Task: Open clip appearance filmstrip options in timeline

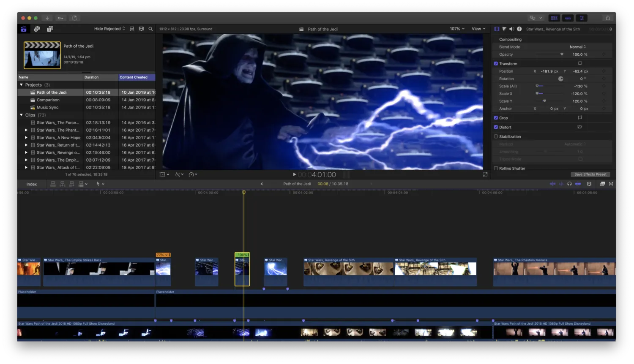Action: point(589,184)
